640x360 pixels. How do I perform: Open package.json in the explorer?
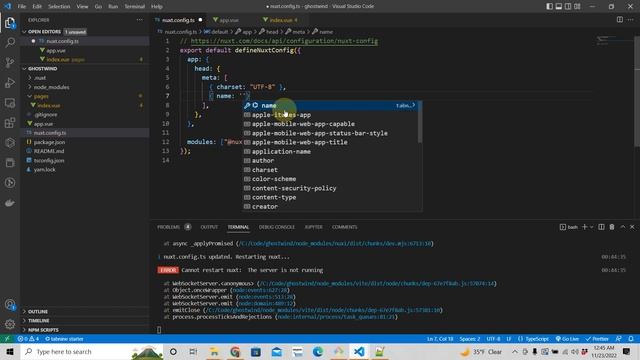tap(49, 142)
